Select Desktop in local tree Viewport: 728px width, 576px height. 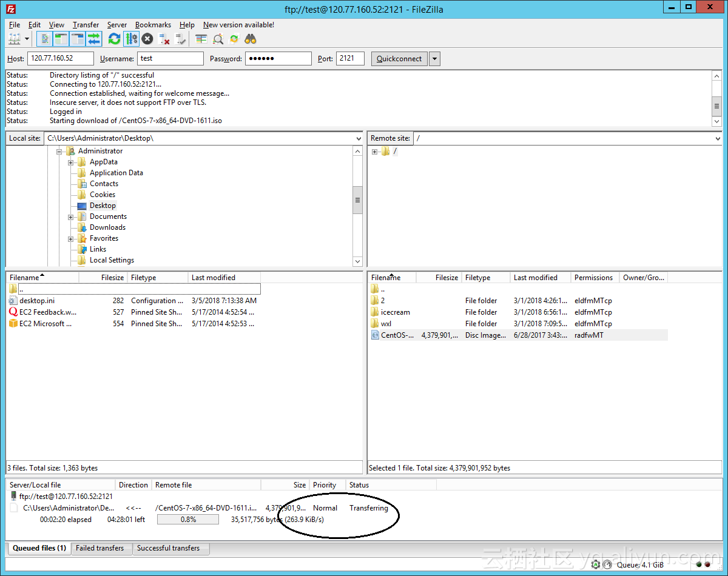pyautogui.click(x=103, y=206)
